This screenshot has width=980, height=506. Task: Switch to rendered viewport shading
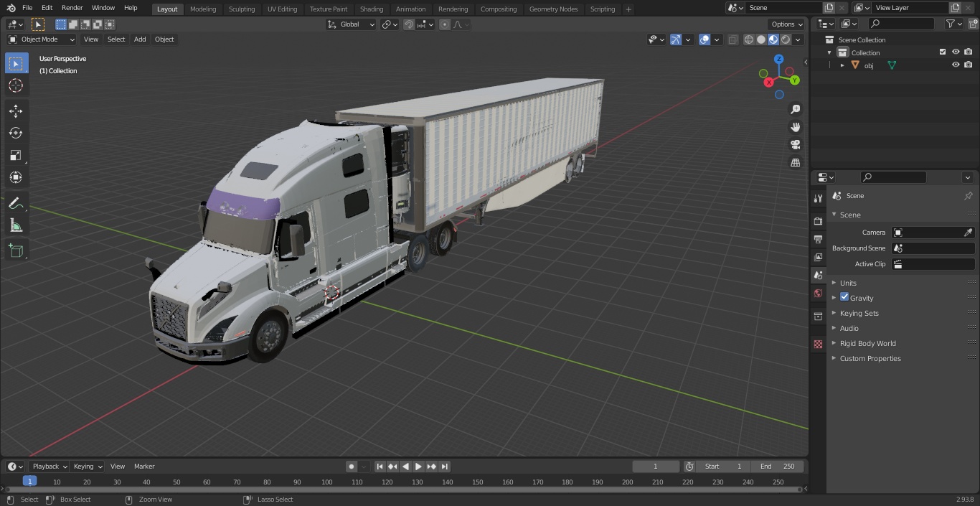pos(786,39)
